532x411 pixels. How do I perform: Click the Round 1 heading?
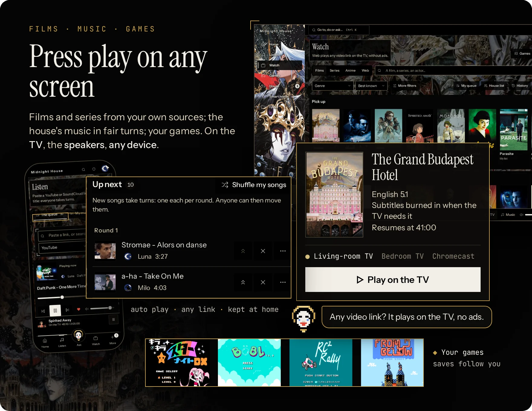pos(106,230)
